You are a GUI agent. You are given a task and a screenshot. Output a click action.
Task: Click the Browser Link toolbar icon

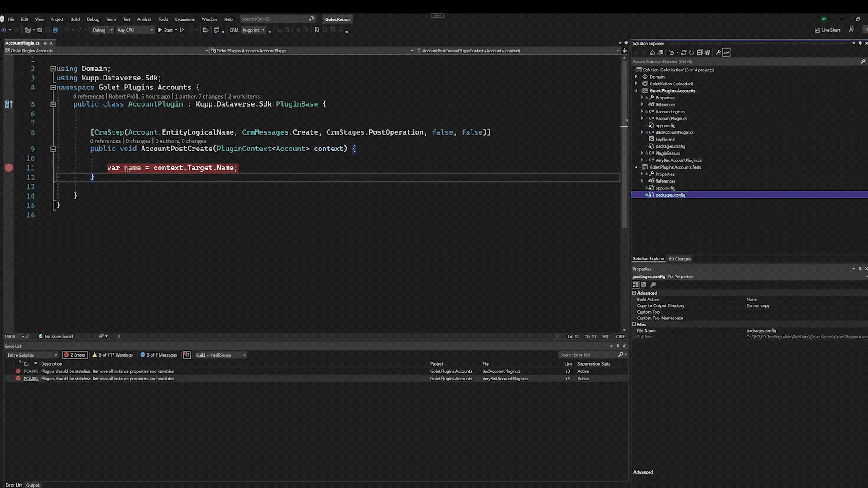(x=216, y=30)
